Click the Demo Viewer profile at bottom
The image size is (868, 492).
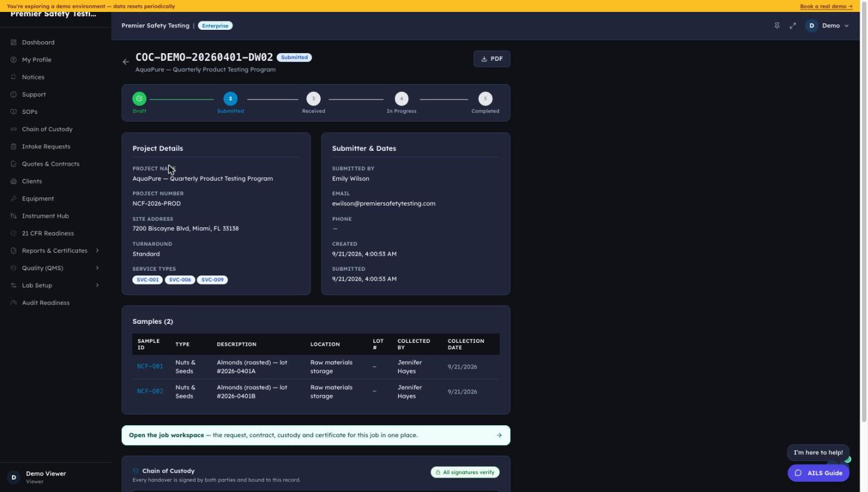click(x=55, y=477)
